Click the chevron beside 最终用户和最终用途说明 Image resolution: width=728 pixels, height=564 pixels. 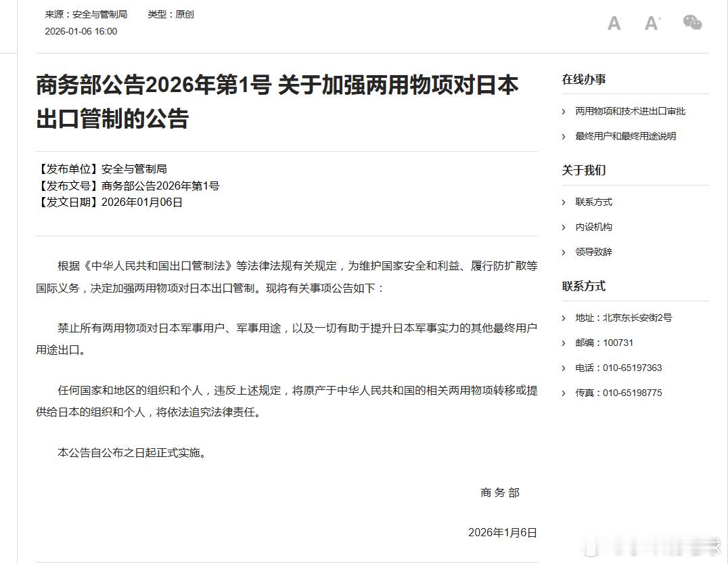click(x=565, y=136)
